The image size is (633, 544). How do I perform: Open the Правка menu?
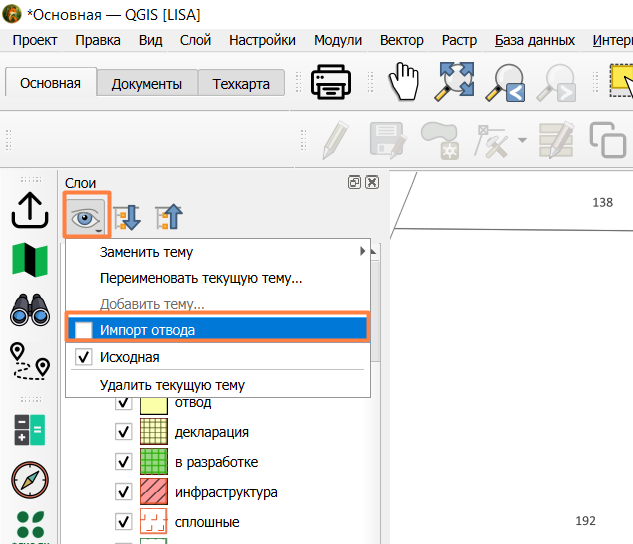click(x=98, y=40)
